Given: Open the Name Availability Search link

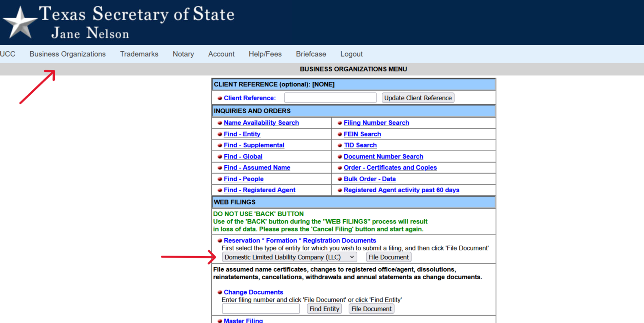Looking at the screenshot, I should [x=261, y=123].
